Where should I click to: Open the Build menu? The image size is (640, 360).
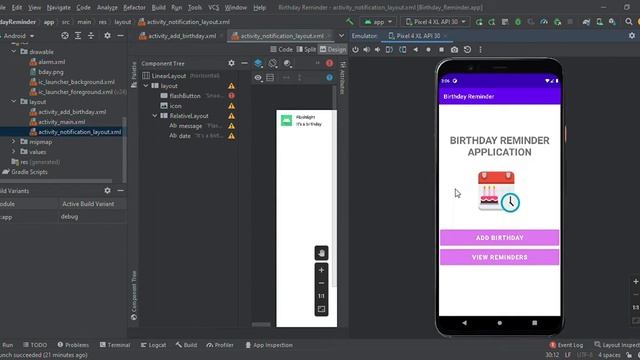pos(158,7)
